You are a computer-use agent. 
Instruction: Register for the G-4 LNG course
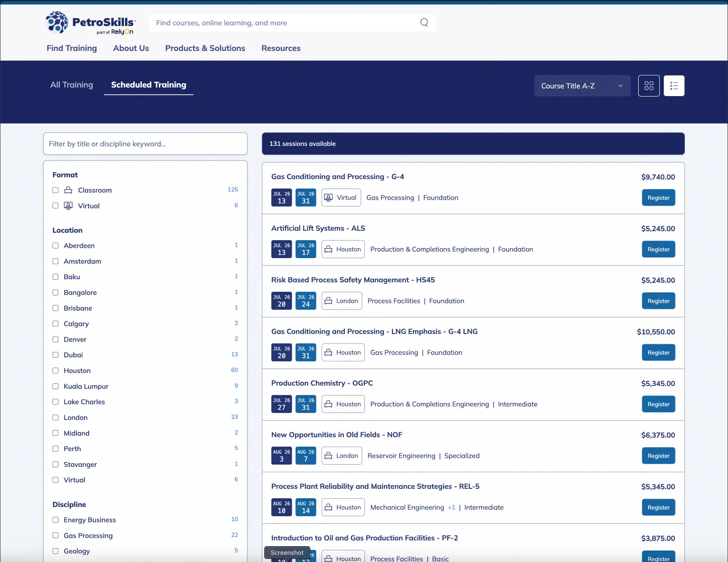point(658,352)
